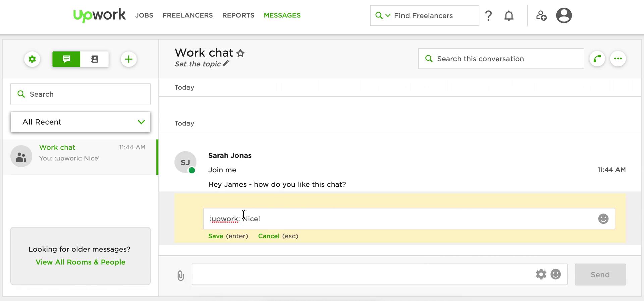Click the Send button

pos(600,275)
